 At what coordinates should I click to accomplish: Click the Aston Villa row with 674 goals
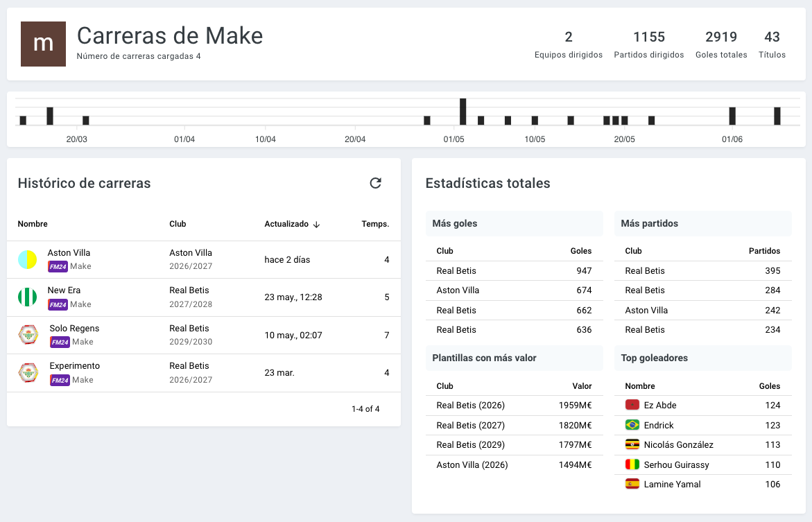[x=515, y=290]
